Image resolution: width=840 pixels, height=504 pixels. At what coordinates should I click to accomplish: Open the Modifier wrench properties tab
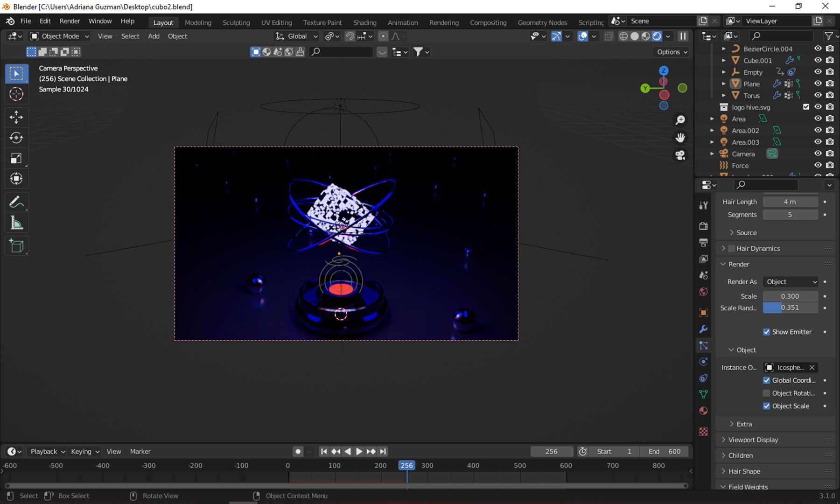click(x=703, y=329)
